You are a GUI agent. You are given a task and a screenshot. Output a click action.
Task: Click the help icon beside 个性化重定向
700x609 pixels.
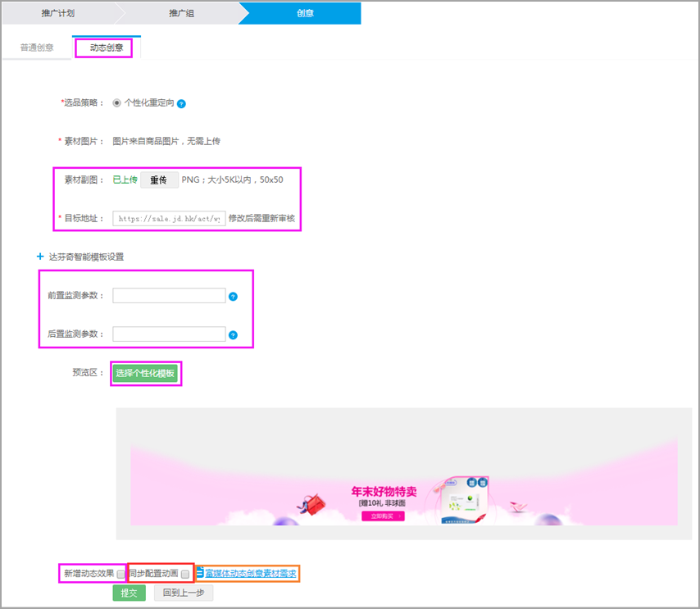[180, 103]
